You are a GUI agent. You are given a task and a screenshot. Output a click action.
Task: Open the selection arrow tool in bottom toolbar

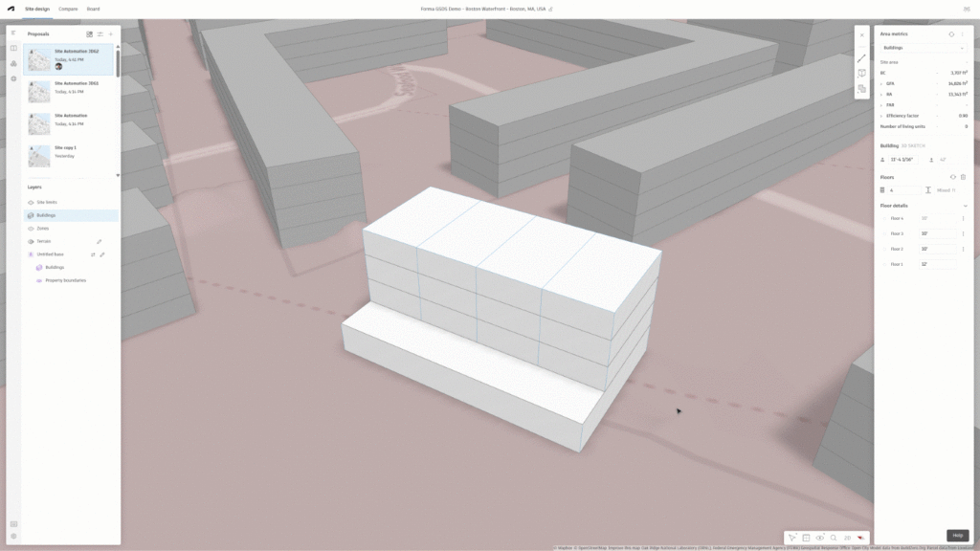792,538
